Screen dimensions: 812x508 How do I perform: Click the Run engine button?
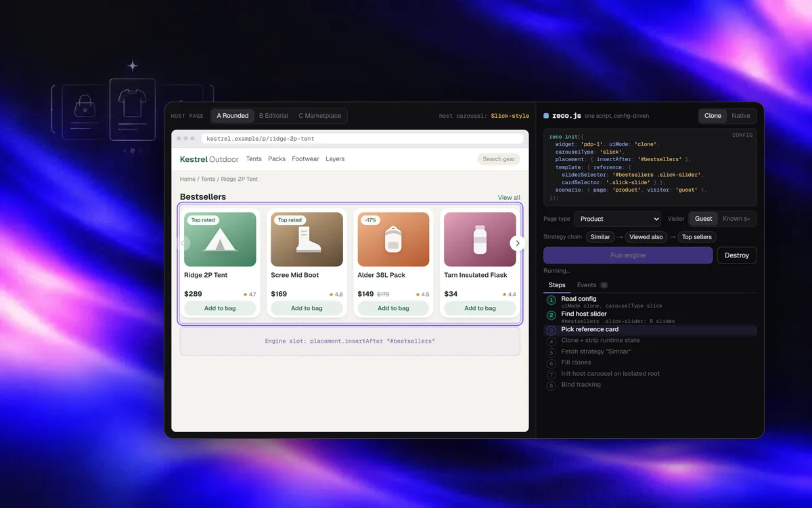point(628,255)
